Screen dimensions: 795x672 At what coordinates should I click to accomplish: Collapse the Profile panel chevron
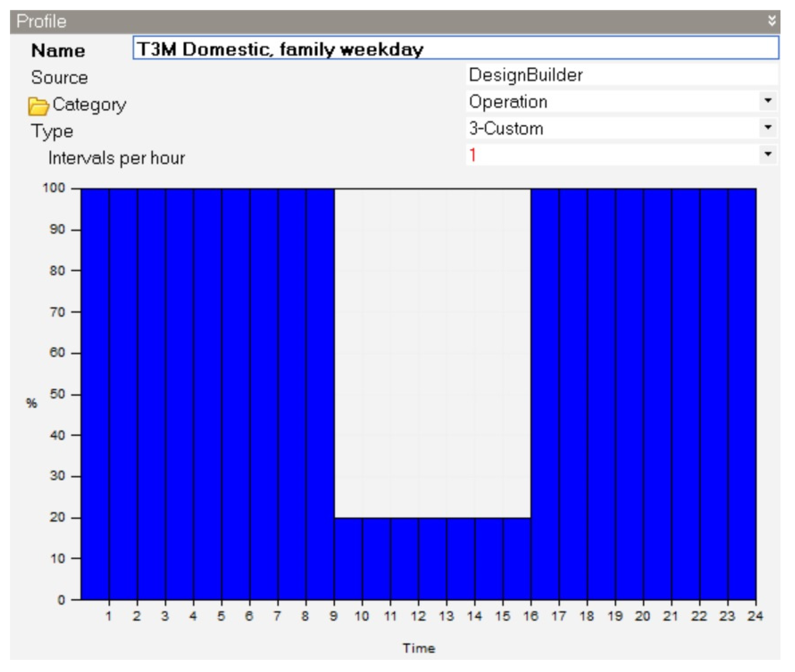tap(771, 21)
